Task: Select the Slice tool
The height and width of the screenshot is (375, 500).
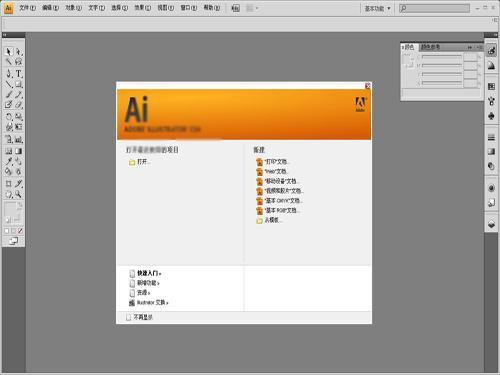Action: click(x=18, y=183)
